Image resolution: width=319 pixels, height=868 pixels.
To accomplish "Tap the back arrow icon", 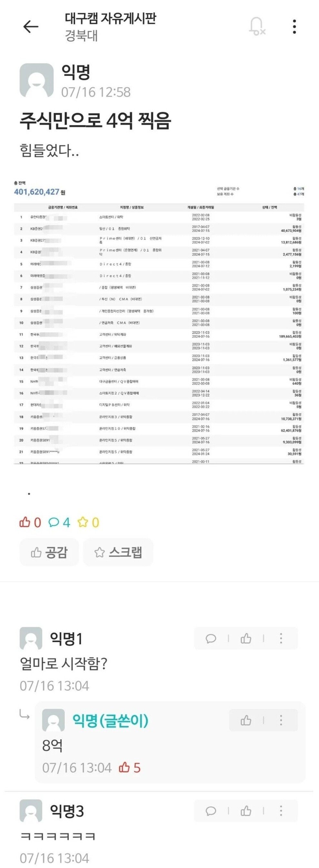I will point(31,27).
